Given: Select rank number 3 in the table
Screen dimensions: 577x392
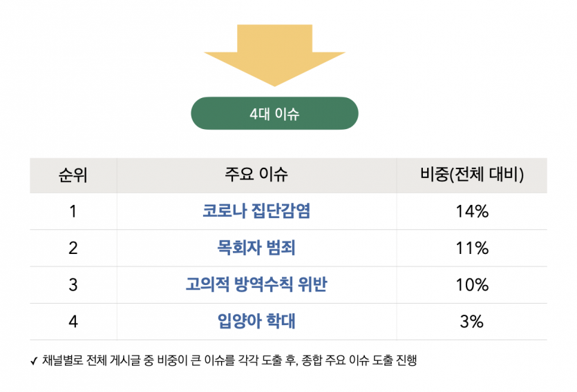Looking at the screenshot, I should point(73,284).
